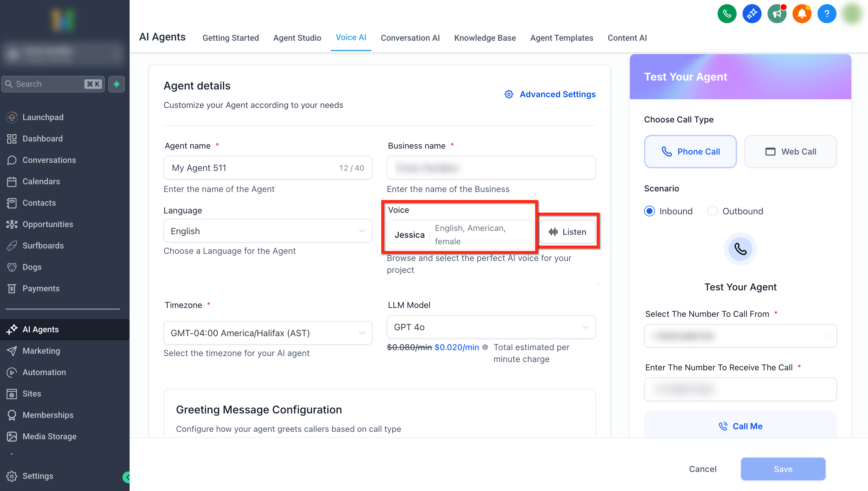Select the Outbound scenario radio button
Viewport: 868px width, 491px height.
(x=712, y=211)
